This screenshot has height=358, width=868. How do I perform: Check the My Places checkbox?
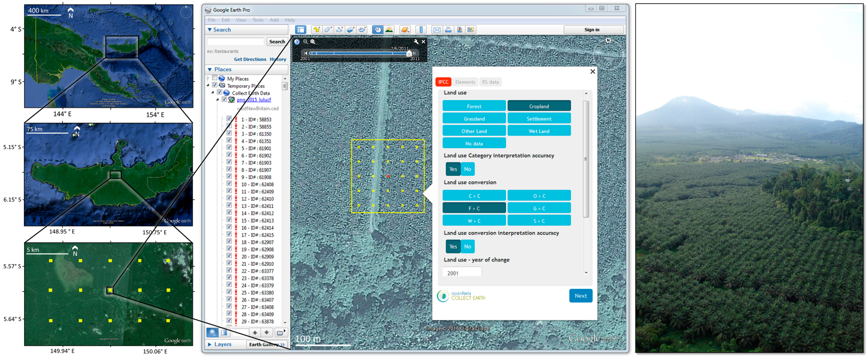click(x=215, y=78)
